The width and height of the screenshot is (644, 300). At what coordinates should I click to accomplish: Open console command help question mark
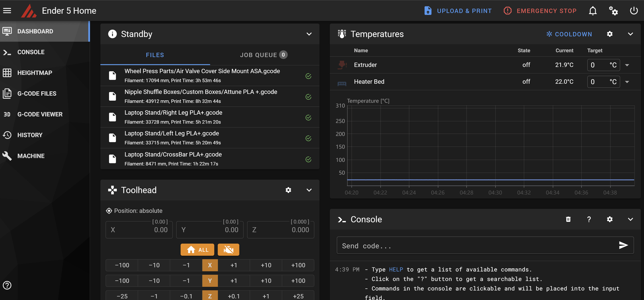[589, 219]
